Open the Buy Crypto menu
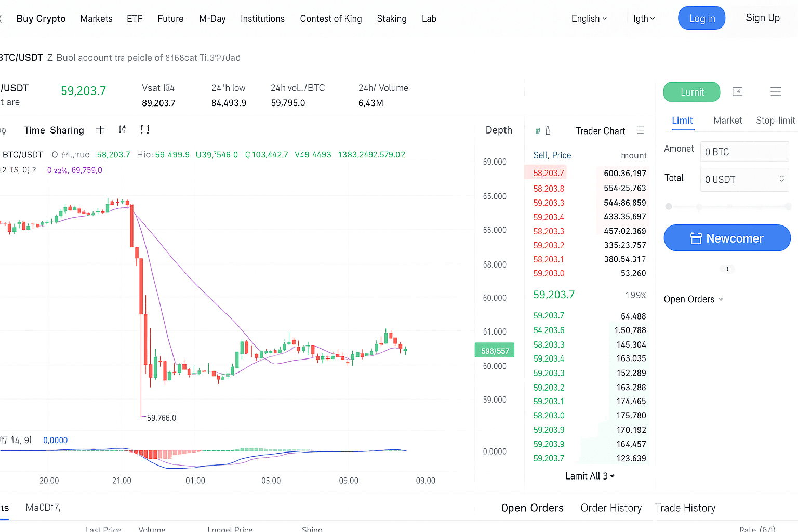Viewport: 798px width, 532px height. [x=41, y=19]
